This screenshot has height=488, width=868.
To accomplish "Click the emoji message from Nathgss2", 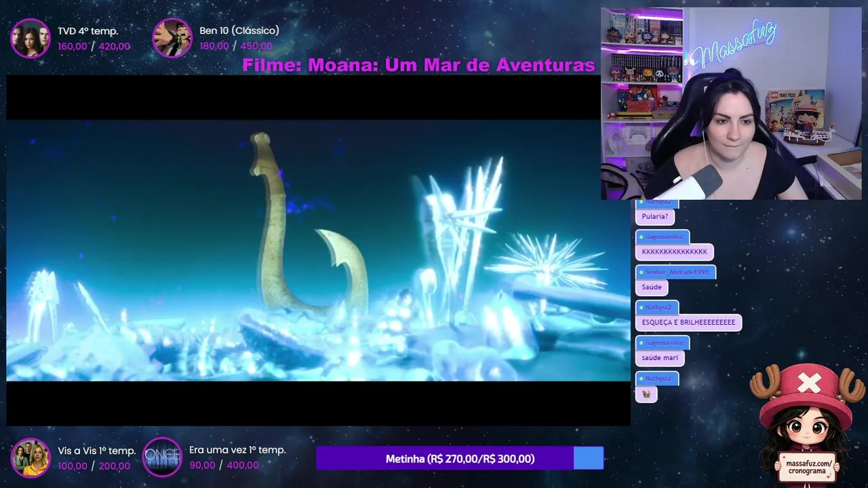I will tap(646, 394).
